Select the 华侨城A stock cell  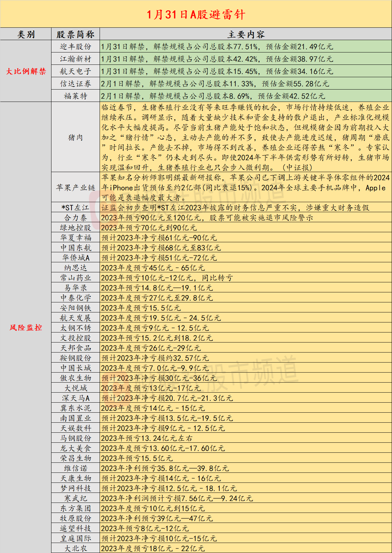coord(76,258)
